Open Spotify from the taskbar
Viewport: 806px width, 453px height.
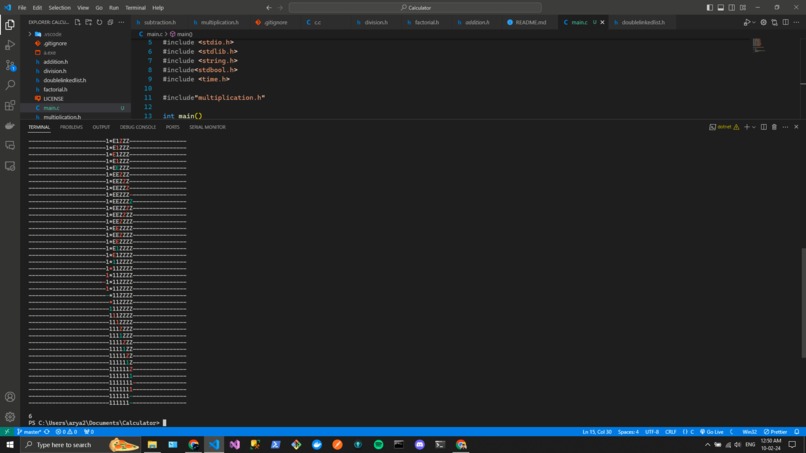pos(378,445)
